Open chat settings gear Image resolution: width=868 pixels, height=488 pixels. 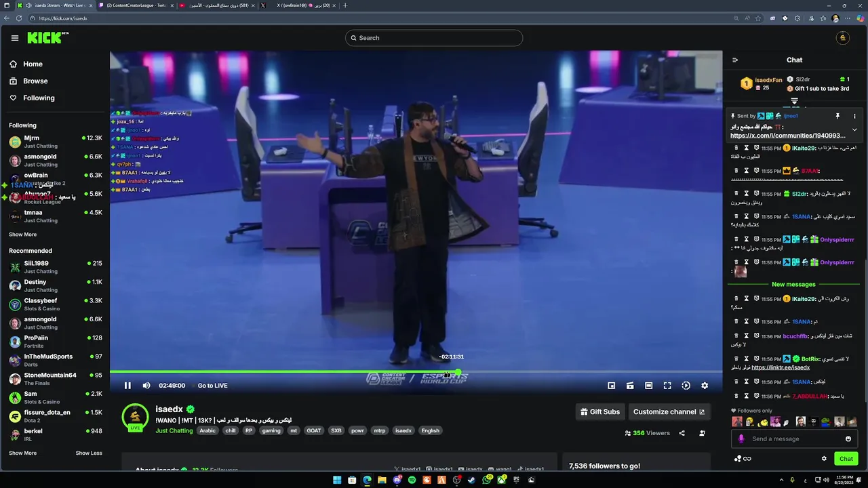point(825,459)
